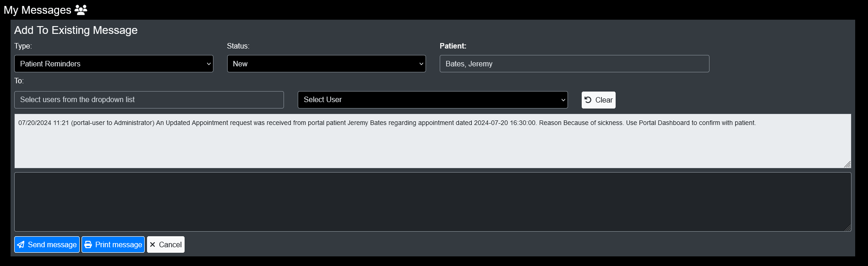Viewport: 868px width, 266px height.
Task: Open the Patient Reminders type dropdown
Action: coord(113,64)
